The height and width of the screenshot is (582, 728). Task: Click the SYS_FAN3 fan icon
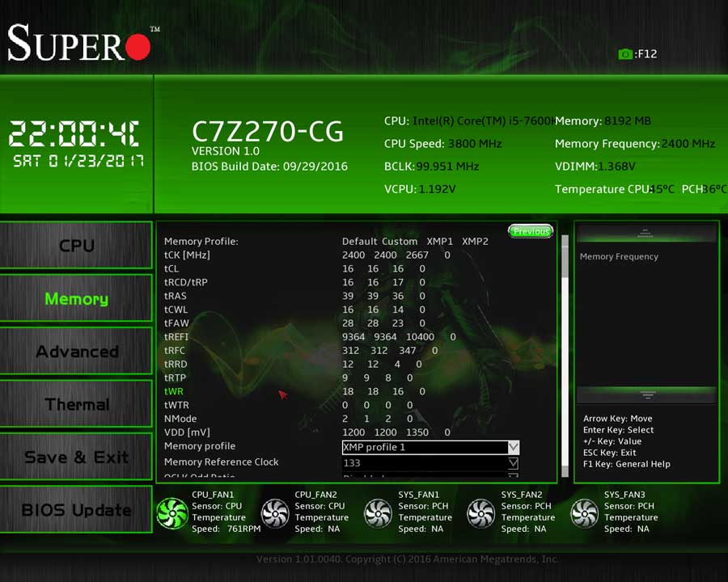pyautogui.click(x=585, y=513)
